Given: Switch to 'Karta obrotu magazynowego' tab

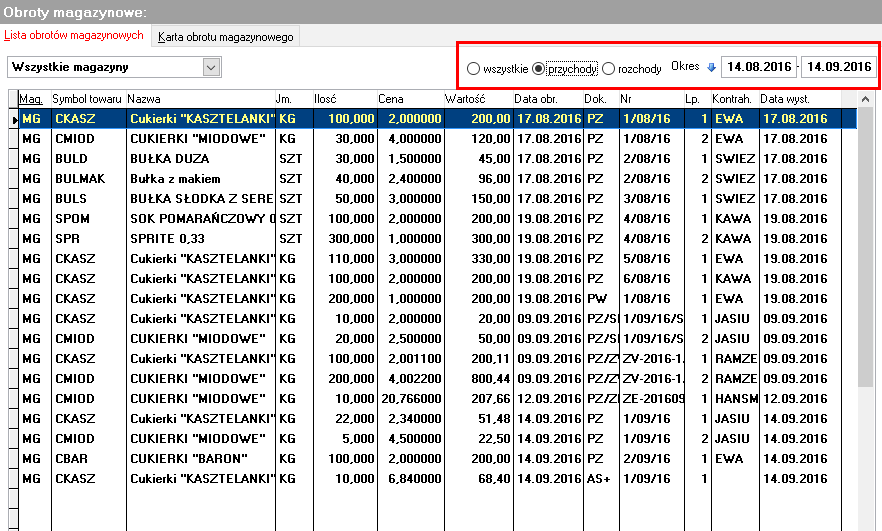Looking at the screenshot, I should pyautogui.click(x=226, y=37).
